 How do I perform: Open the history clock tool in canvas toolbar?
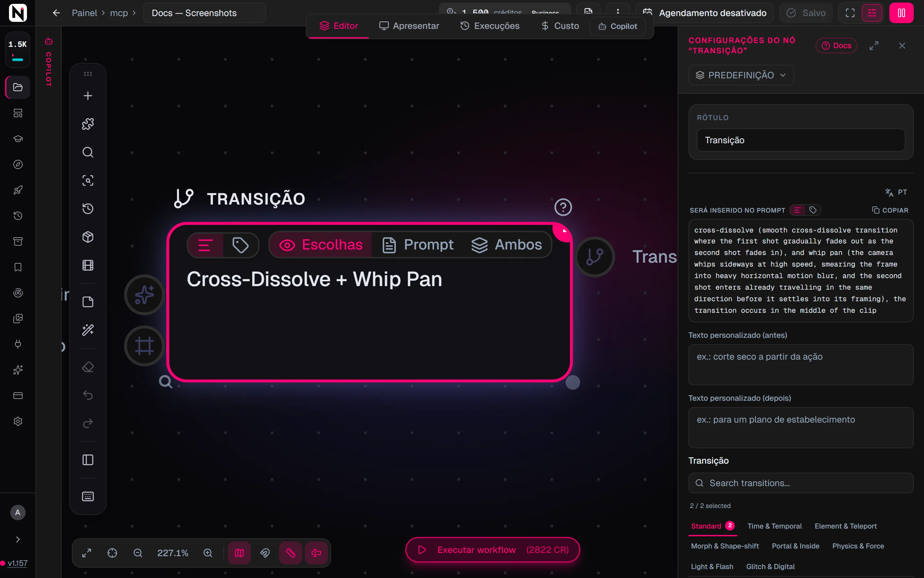coord(88,209)
